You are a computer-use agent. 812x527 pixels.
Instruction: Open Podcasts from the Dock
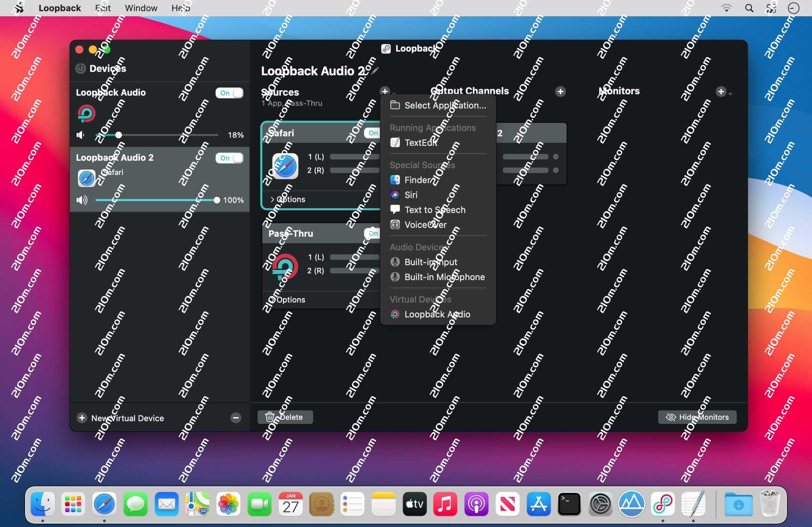point(476,504)
